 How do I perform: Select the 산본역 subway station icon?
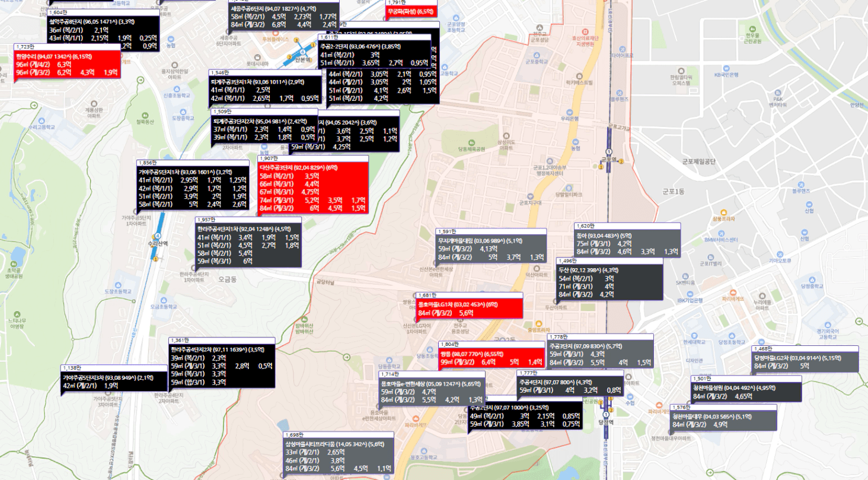303,51
